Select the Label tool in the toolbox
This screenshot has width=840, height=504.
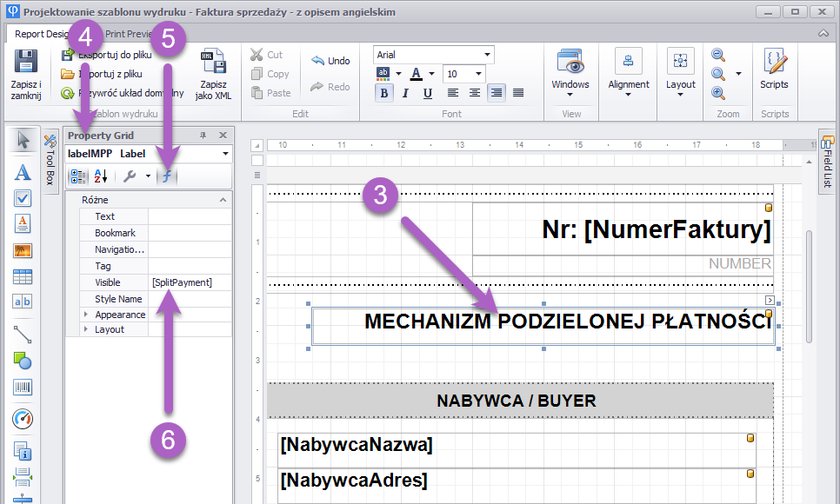23,171
